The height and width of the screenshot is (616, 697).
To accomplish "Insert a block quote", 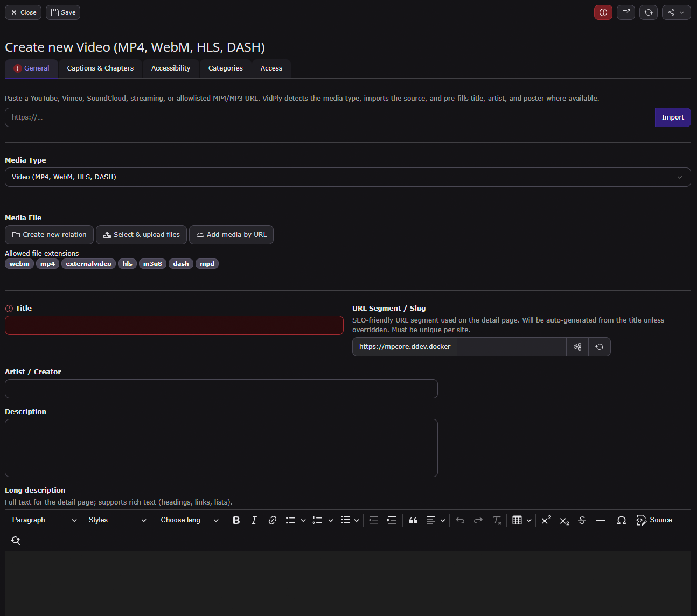I will pyautogui.click(x=413, y=520).
